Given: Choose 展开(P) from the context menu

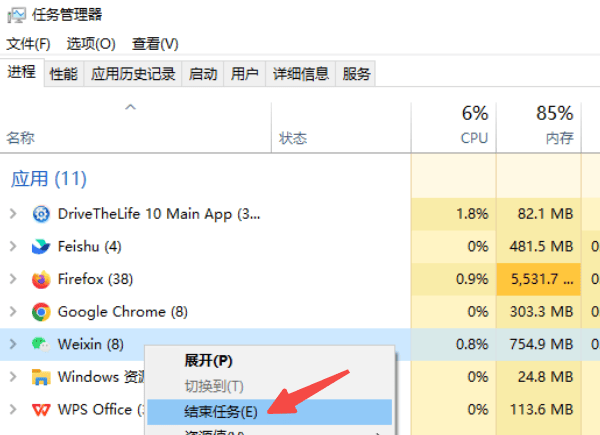Looking at the screenshot, I should (208, 360).
